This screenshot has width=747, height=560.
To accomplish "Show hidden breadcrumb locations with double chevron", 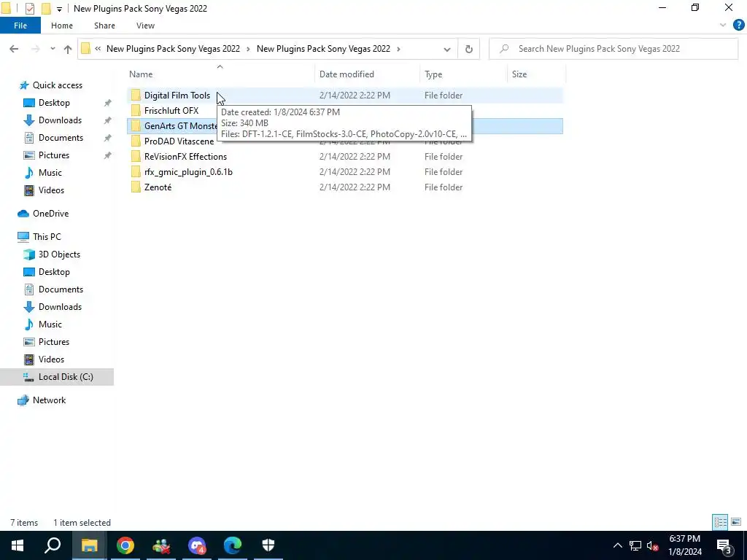I will click(x=98, y=49).
